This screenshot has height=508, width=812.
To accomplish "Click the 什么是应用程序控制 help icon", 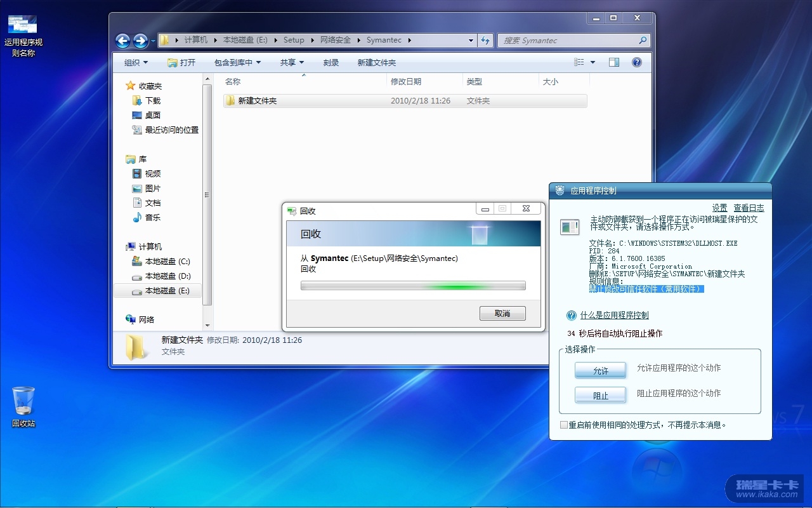I will [x=571, y=316].
